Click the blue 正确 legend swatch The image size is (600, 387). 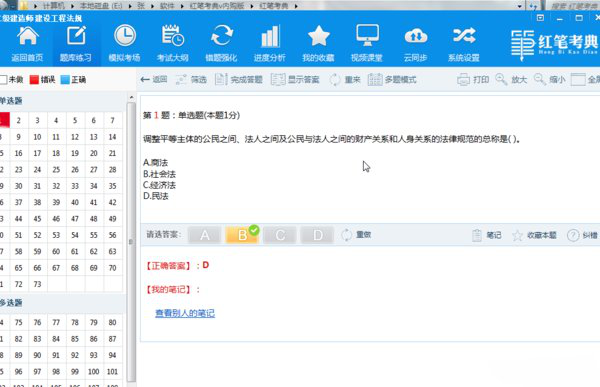pyautogui.click(x=65, y=80)
